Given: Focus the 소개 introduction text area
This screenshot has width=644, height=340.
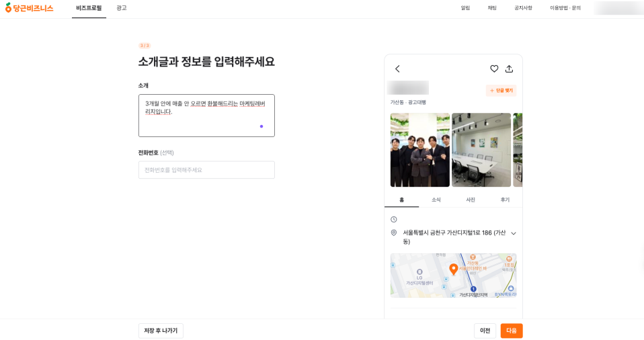Looking at the screenshot, I should [x=206, y=116].
